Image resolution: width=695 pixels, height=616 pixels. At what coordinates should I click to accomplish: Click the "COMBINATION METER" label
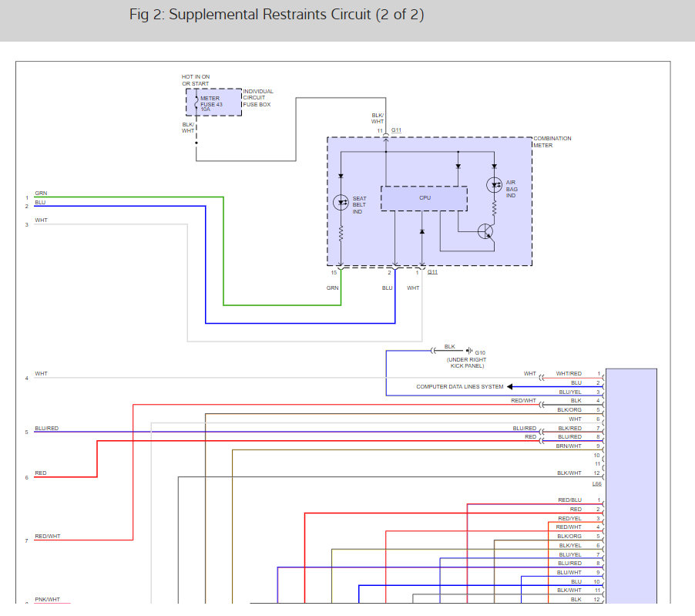(x=552, y=142)
